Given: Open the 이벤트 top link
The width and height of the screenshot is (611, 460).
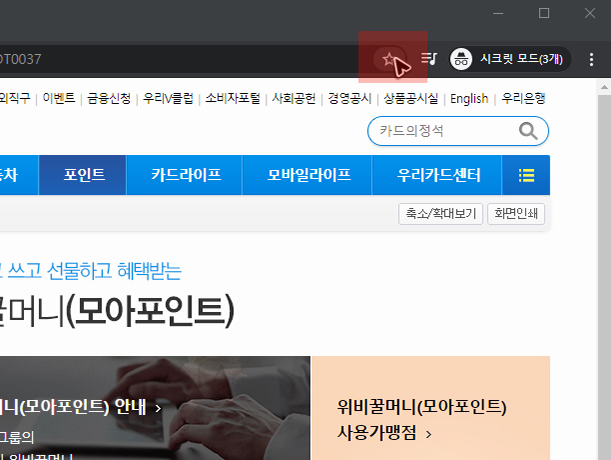Looking at the screenshot, I should [59, 98].
